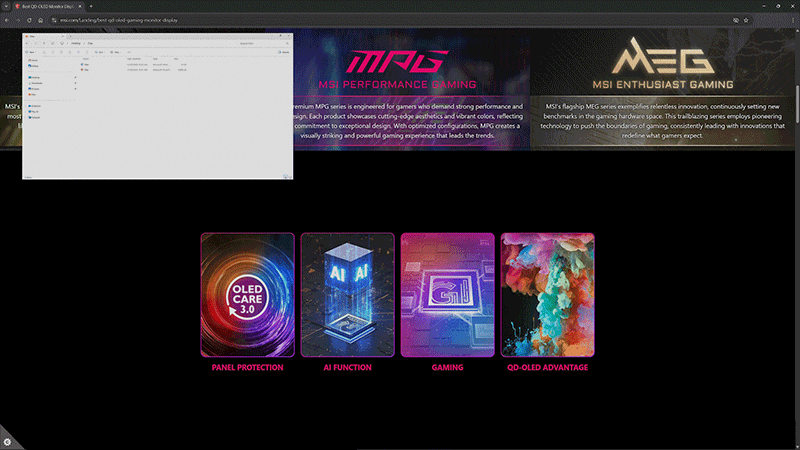Click the GAMING label
Viewport: 800px width, 450px height.
(x=447, y=367)
